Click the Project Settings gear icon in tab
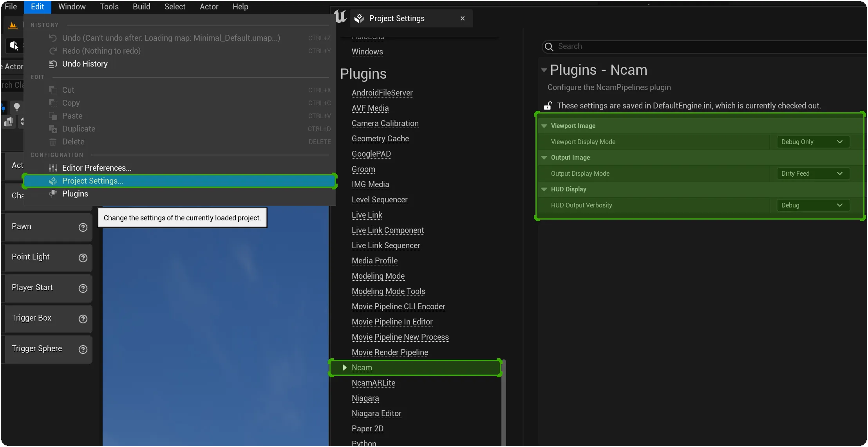Viewport: 868px width, 447px height. click(359, 18)
